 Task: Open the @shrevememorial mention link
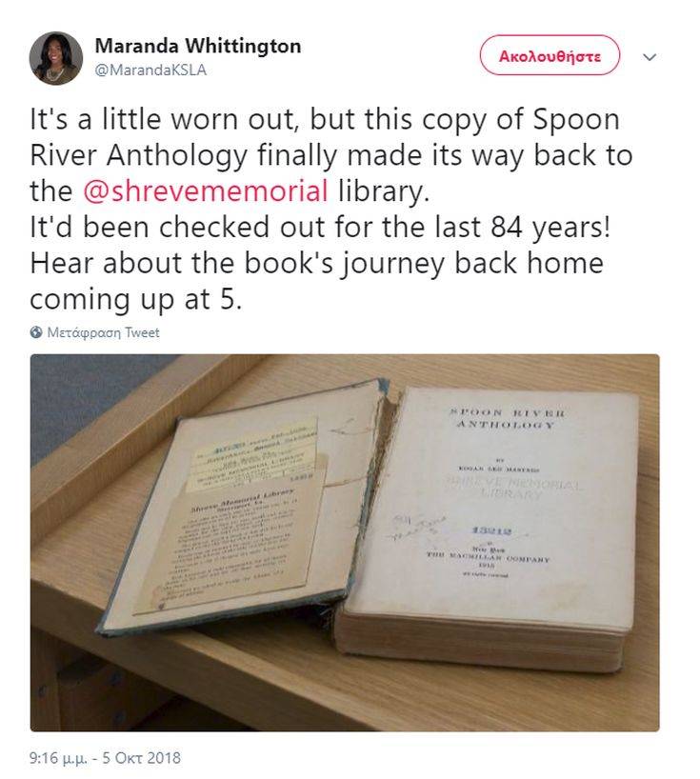tap(205, 191)
